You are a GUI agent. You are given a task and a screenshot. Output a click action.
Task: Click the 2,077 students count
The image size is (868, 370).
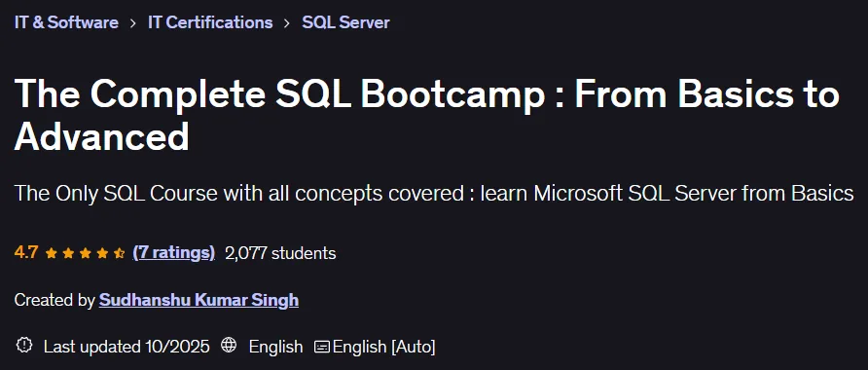click(x=280, y=253)
